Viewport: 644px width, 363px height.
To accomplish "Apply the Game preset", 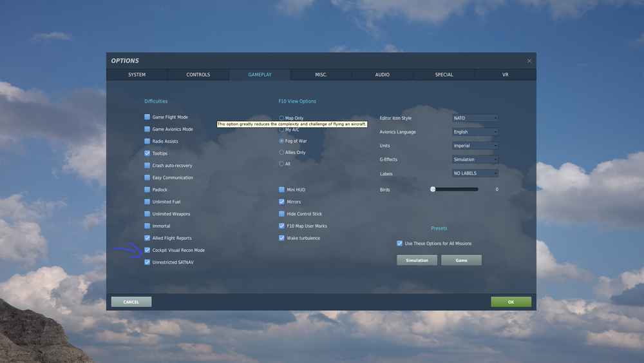I will point(461,260).
